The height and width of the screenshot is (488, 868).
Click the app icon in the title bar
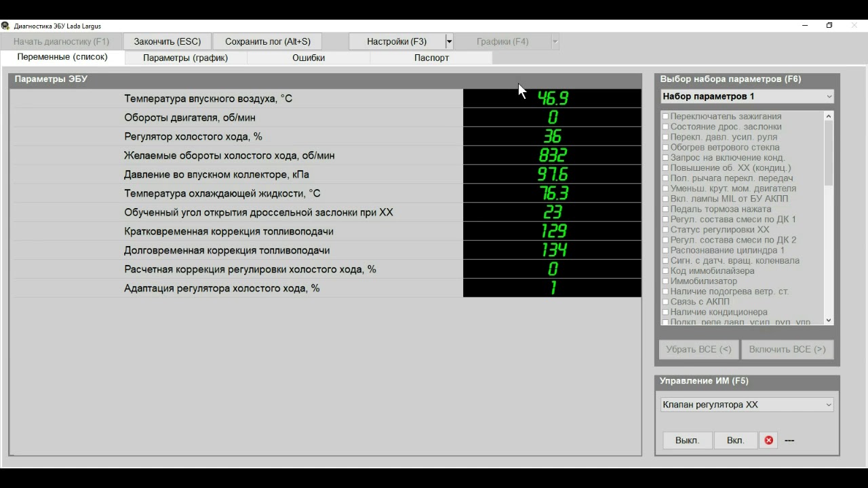pyautogui.click(x=5, y=26)
